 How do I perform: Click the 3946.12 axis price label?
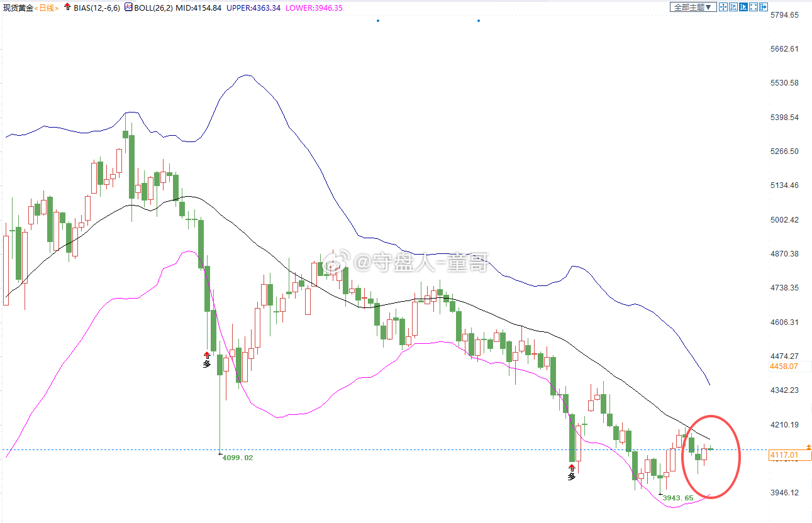(x=784, y=492)
